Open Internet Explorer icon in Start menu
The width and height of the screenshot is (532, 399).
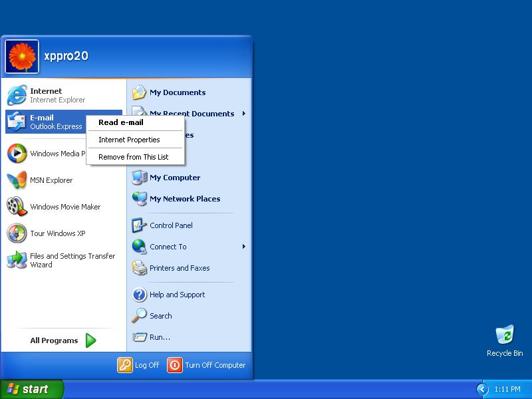click(17, 95)
